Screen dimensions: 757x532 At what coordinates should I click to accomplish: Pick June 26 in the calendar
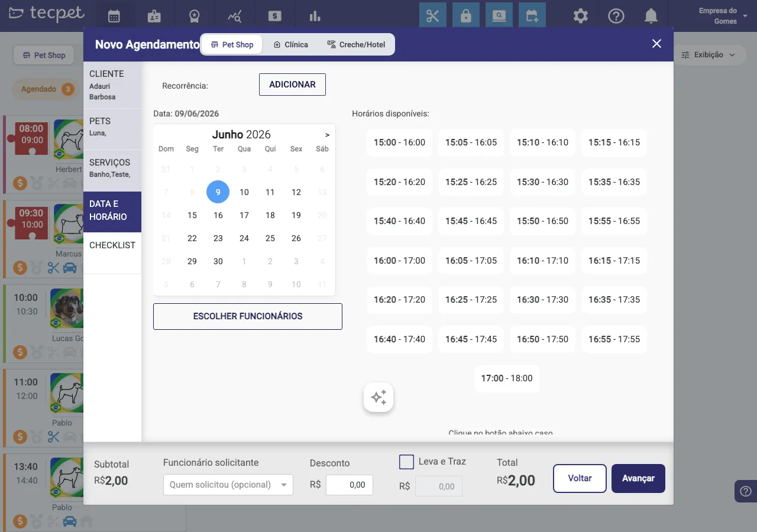[x=296, y=238]
